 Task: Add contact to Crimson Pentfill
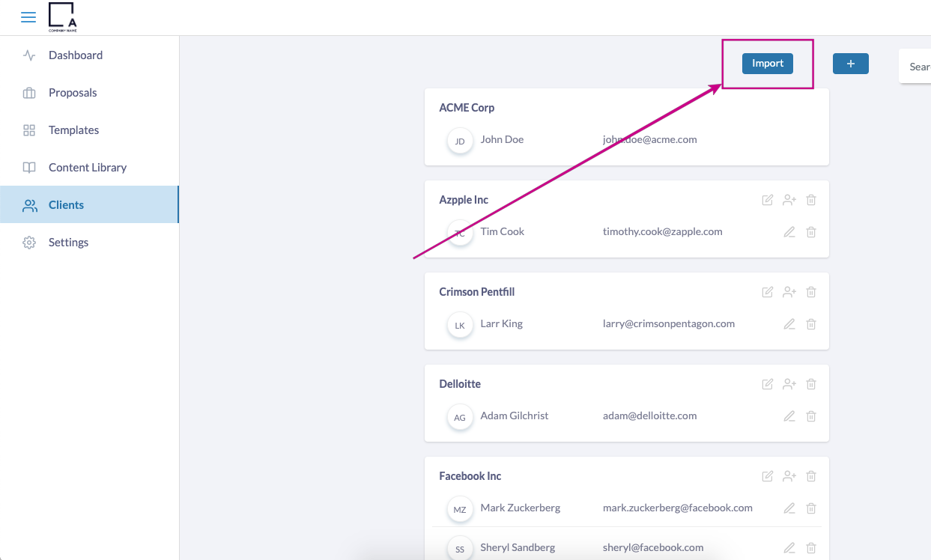(x=789, y=292)
